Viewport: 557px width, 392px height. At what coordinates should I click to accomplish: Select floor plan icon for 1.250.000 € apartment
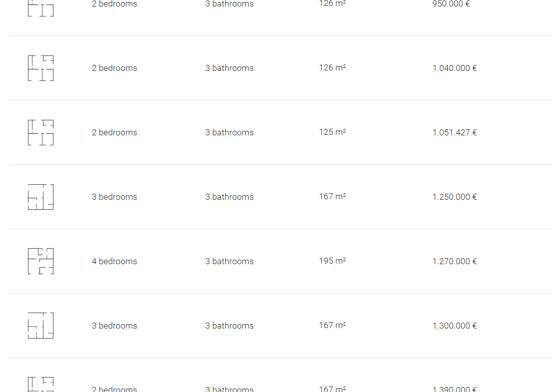pyautogui.click(x=40, y=197)
